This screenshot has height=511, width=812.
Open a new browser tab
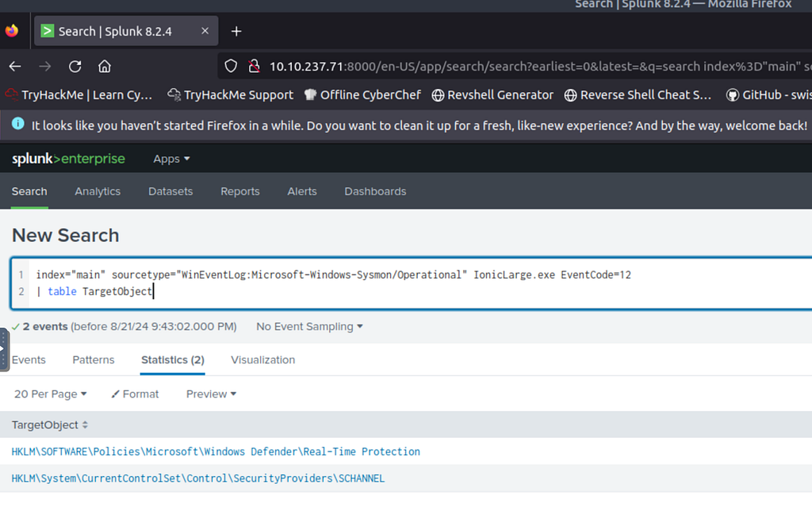236,31
